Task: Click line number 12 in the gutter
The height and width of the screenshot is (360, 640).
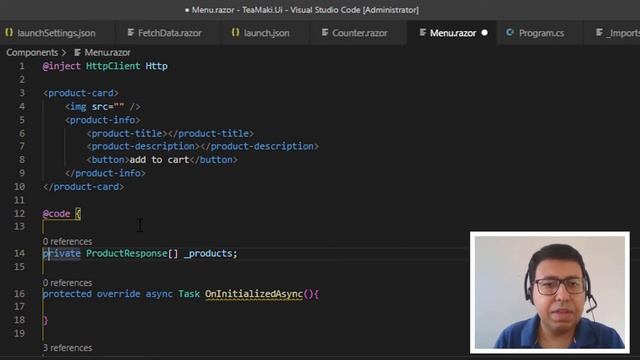Action: [19, 213]
